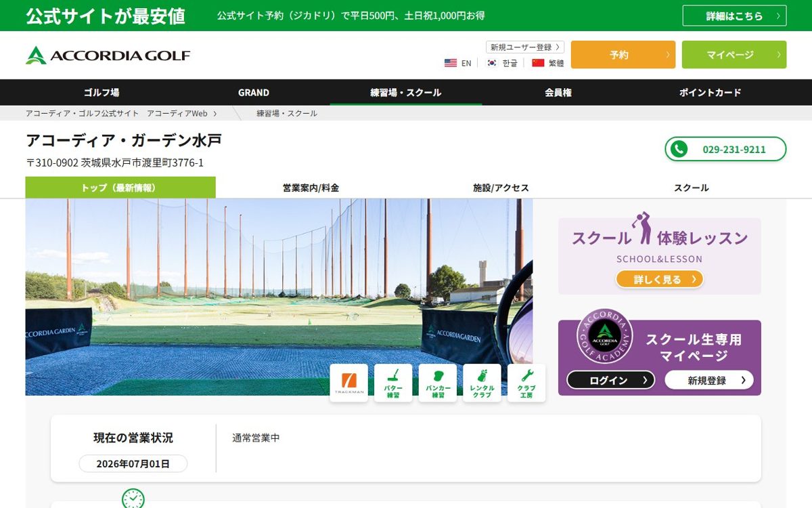Click the Accordia Golf logo

108,55
